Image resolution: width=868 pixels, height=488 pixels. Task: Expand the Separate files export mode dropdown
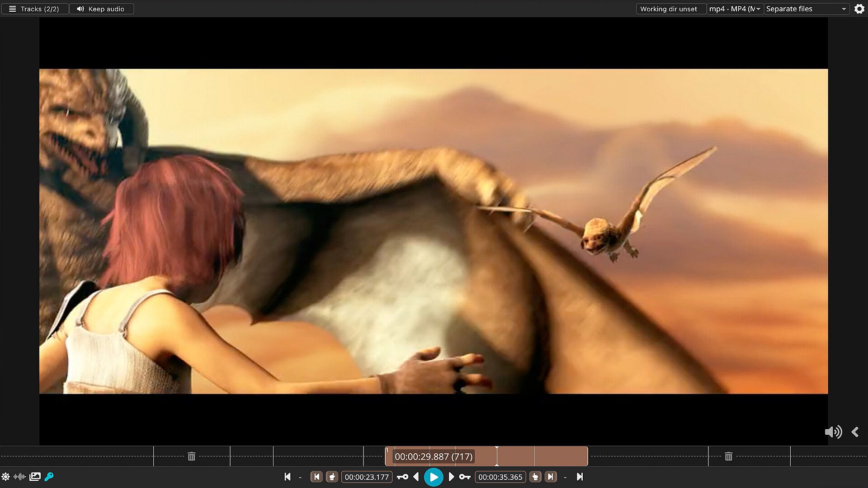[806, 9]
